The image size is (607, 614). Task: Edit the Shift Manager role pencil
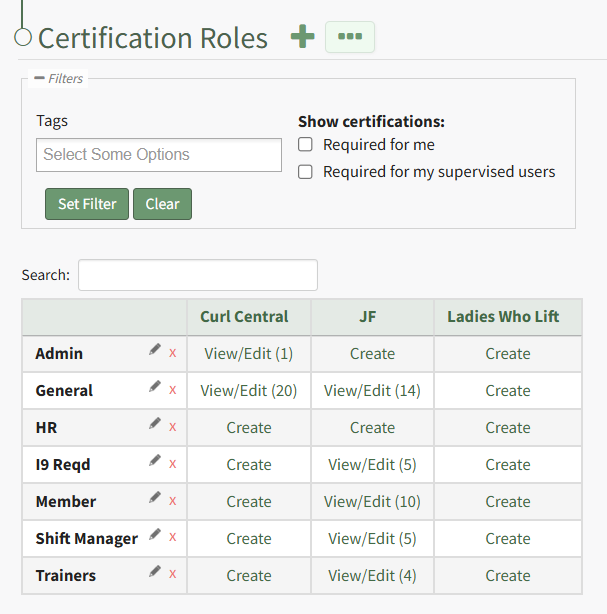pos(154,535)
